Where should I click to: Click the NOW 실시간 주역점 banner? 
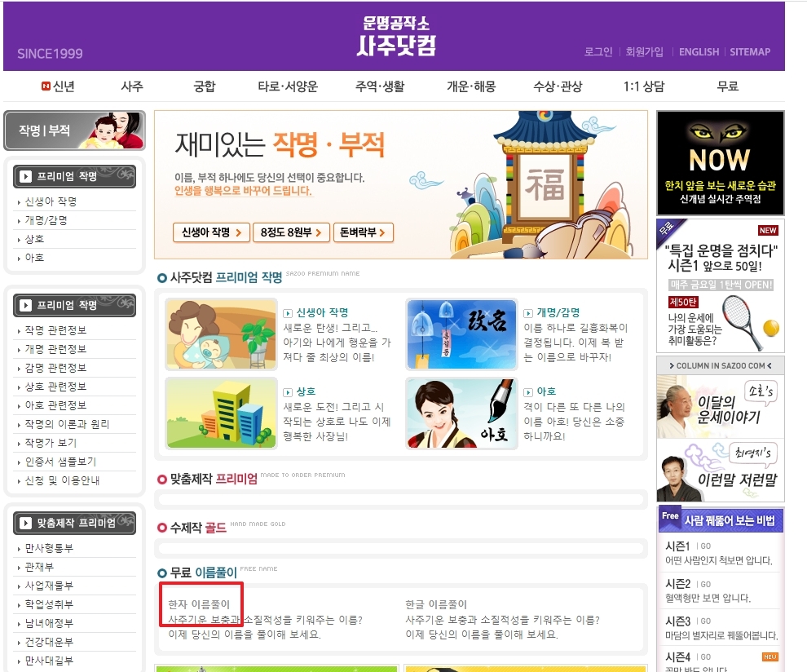(x=721, y=163)
